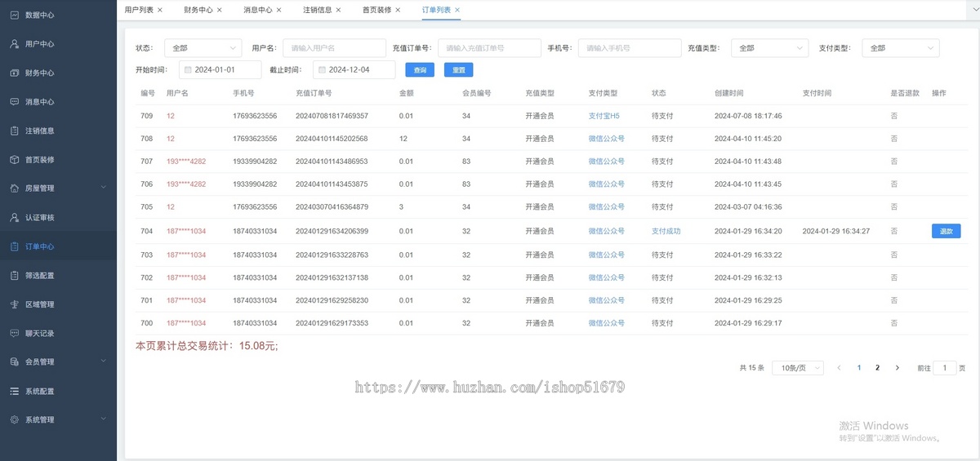Click the 前往 page number box

[945, 368]
